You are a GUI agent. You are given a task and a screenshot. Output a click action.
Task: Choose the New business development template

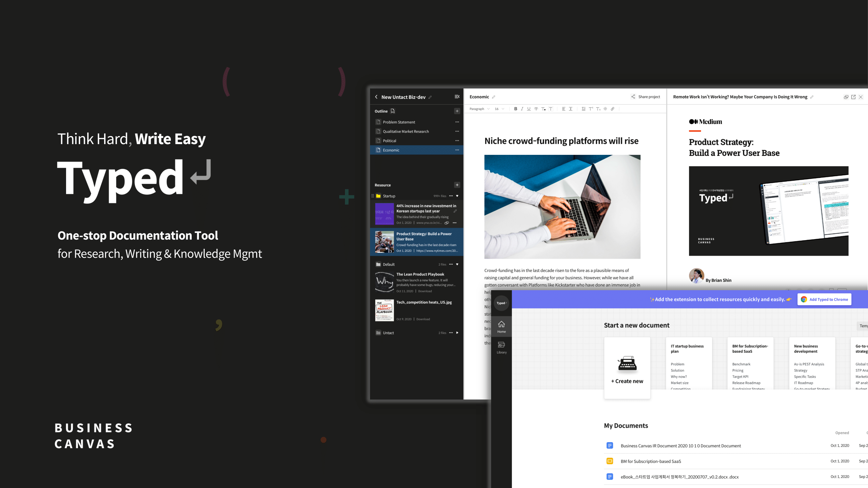(x=812, y=364)
